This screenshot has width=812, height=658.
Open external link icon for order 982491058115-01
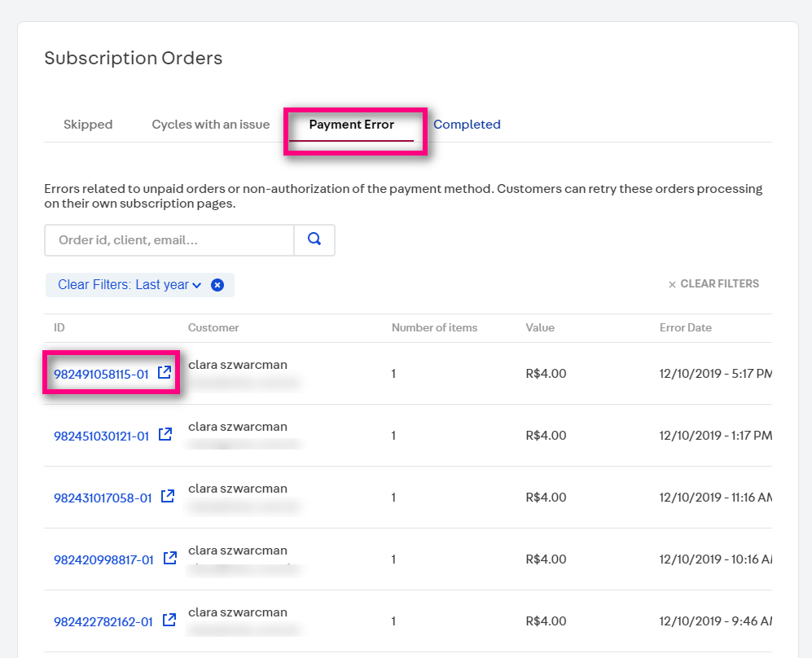tap(165, 373)
